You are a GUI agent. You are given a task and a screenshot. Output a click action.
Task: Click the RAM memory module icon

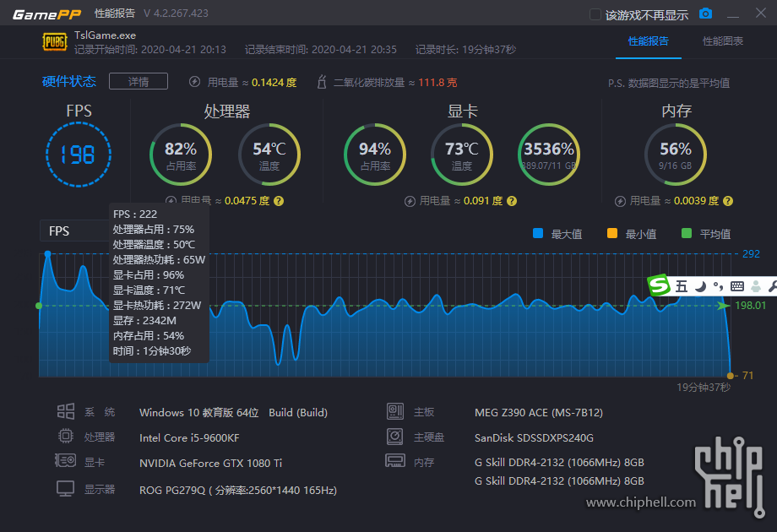395,461
